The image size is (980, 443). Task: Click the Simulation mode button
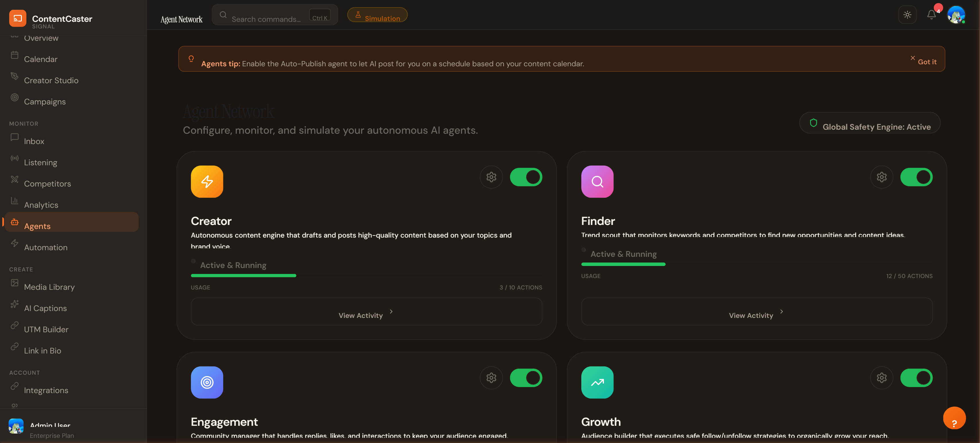tap(377, 15)
